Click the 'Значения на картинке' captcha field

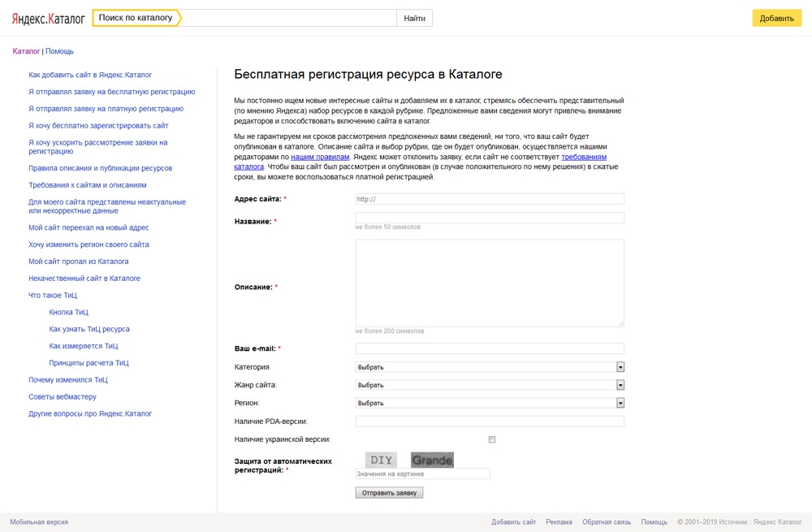(422, 474)
